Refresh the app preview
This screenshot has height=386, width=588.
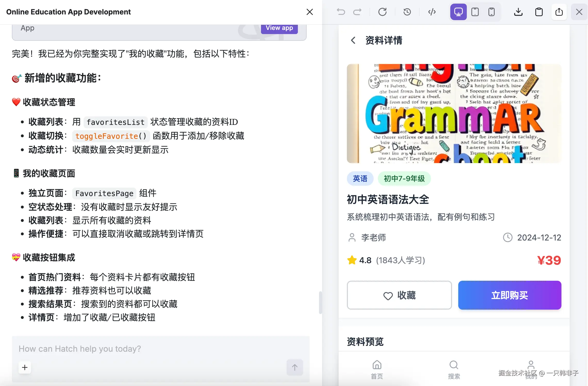pyautogui.click(x=382, y=12)
